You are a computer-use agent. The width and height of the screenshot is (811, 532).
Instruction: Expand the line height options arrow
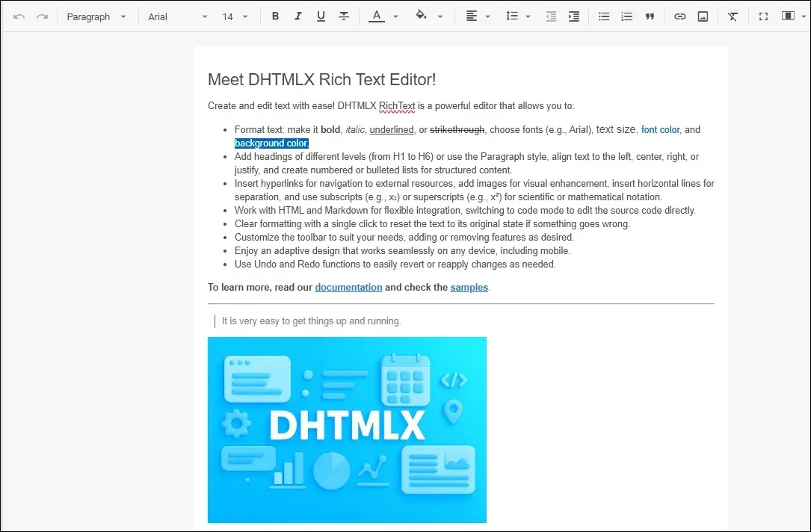[x=528, y=16]
